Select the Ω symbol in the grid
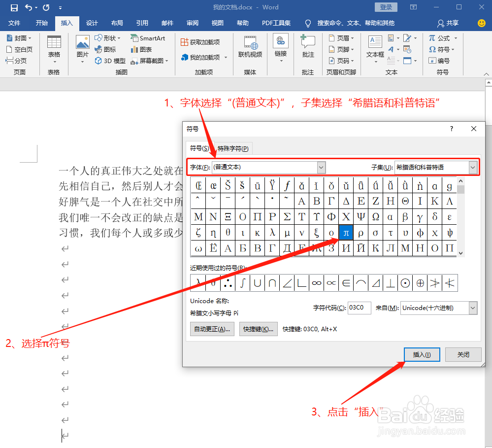Image resolution: width=492 pixels, height=448 pixels. pyautogui.click(x=376, y=217)
